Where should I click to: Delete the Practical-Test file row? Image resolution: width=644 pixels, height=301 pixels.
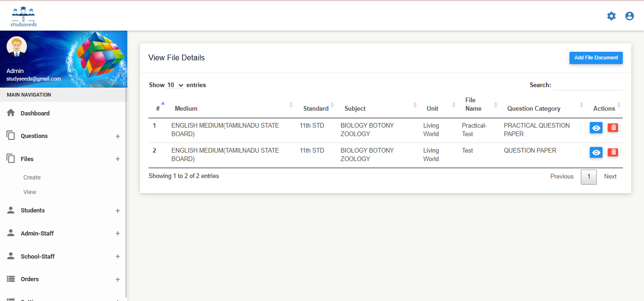coord(613,128)
